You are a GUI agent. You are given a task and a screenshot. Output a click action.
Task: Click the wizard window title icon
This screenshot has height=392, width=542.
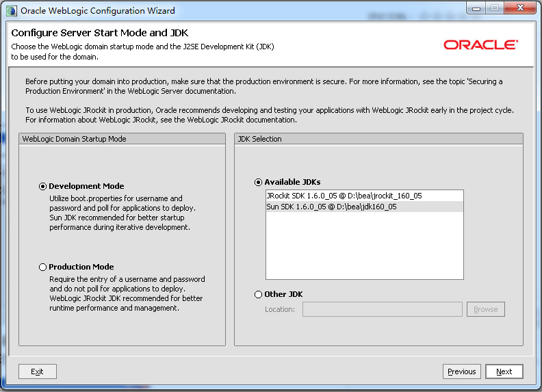click(x=11, y=11)
